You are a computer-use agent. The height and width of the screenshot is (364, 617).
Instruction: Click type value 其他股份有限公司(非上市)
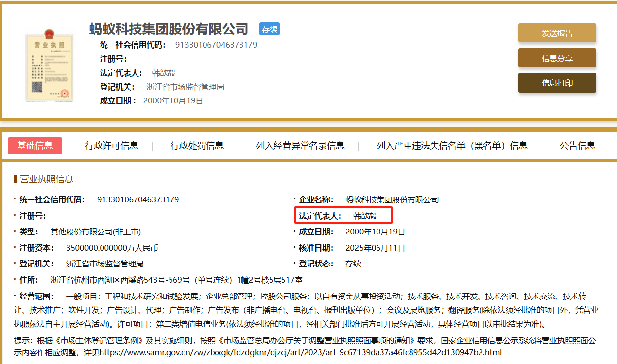point(96,232)
